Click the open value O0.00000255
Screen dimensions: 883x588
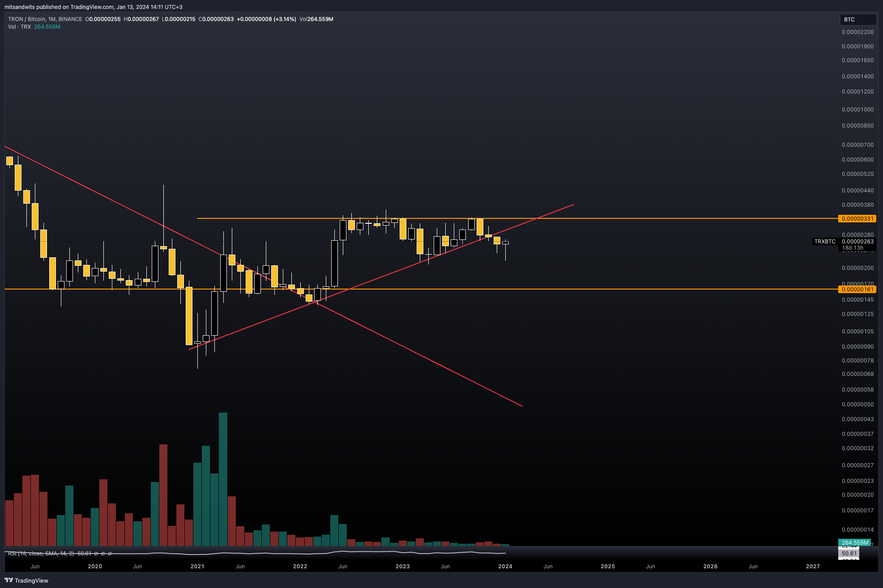pos(103,19)
